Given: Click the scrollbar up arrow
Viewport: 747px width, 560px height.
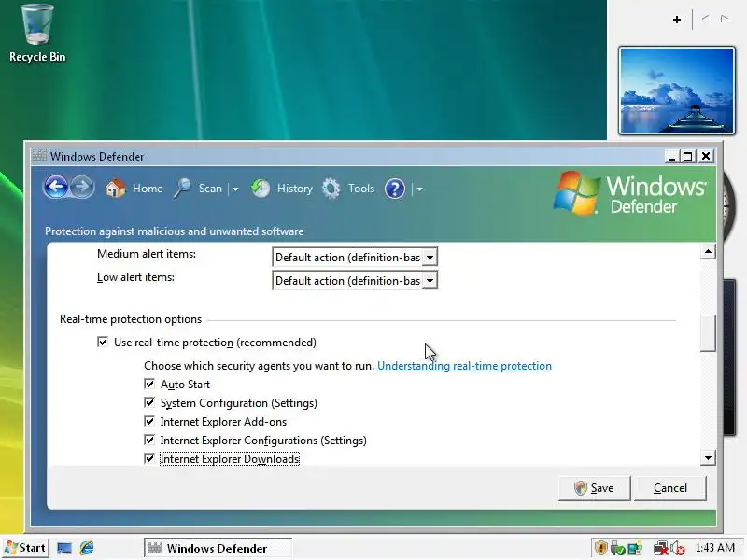Looking at the screenshot, I should 708,251.
